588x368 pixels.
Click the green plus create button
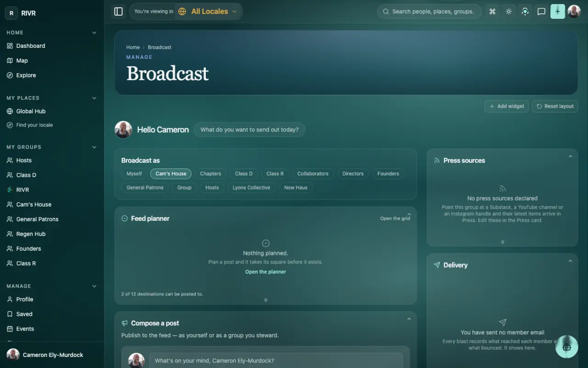[558, 11]
